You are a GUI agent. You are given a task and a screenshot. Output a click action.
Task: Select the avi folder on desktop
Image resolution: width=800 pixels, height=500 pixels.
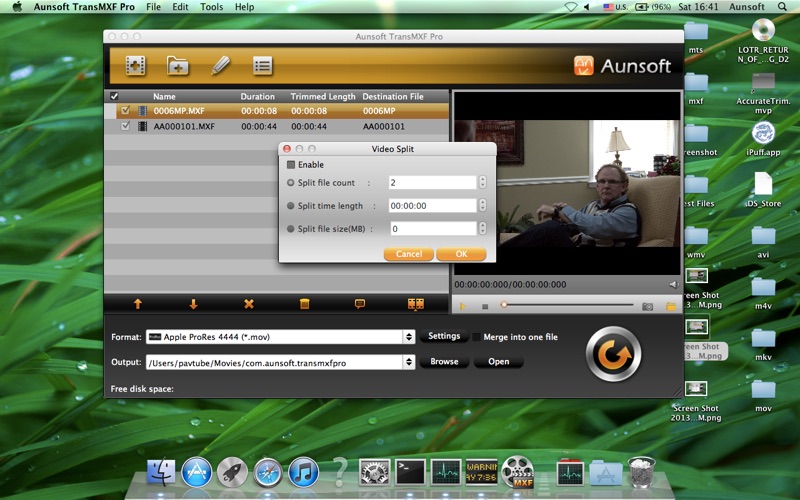coord(763,242)
